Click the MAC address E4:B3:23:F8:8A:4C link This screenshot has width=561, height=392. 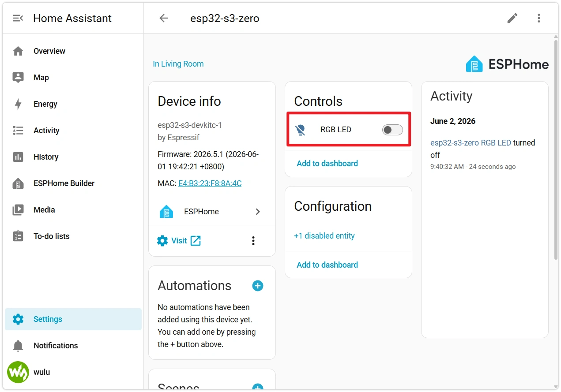[210, 183]
